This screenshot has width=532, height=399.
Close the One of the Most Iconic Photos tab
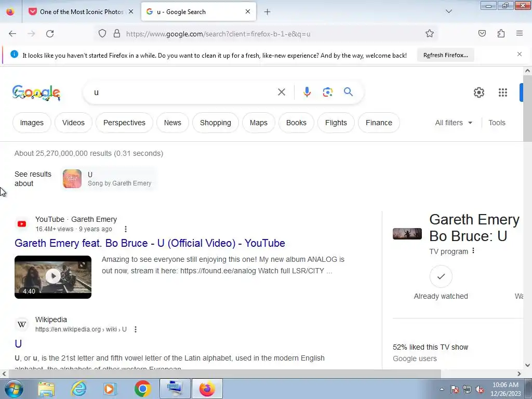pyautogui.click(x=130, y=11)
